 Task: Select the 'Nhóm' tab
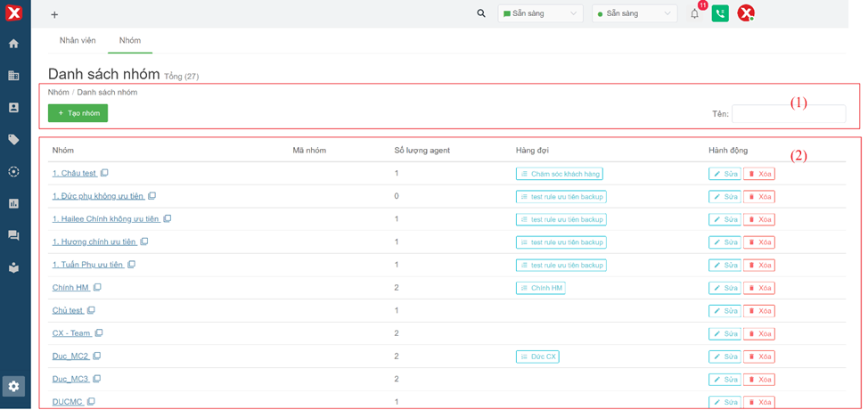pyautogui.click(x=130, y=40)
